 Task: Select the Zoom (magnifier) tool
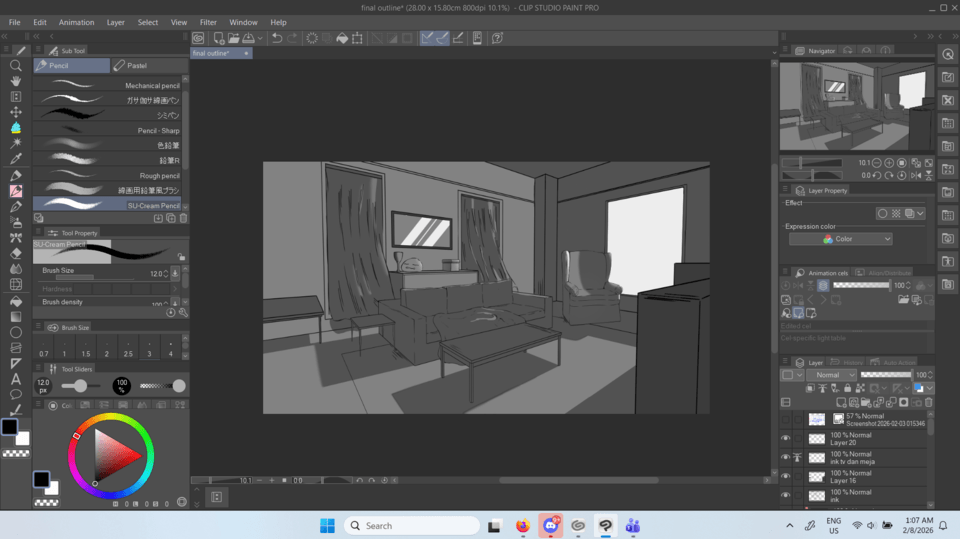(16, 66)
